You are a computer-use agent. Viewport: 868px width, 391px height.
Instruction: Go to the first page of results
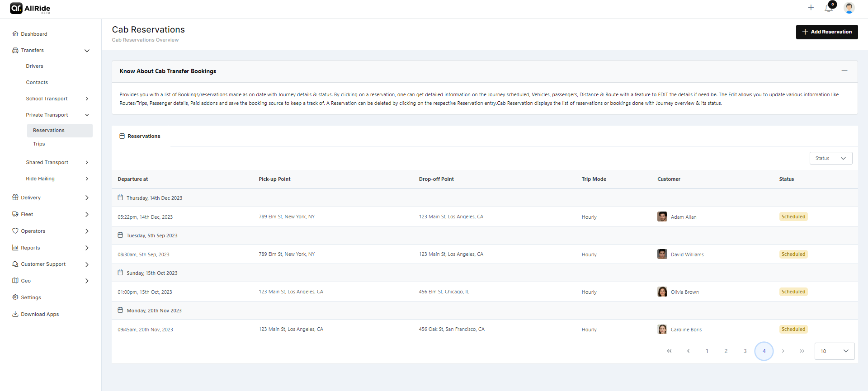point(669,351)
